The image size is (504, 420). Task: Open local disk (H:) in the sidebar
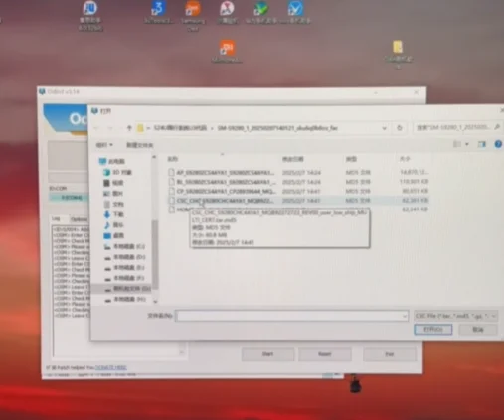(124, 299)
